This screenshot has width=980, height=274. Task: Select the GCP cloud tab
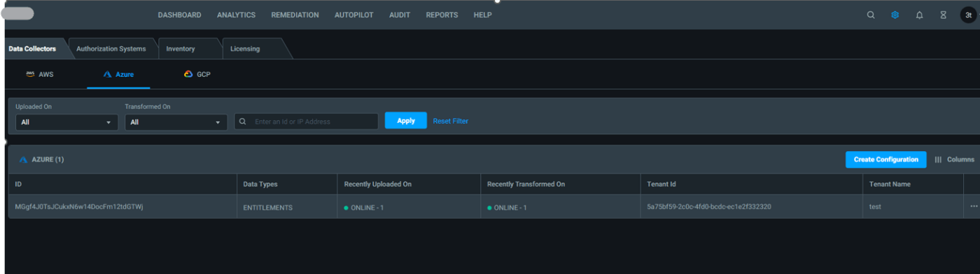point(197,74)
